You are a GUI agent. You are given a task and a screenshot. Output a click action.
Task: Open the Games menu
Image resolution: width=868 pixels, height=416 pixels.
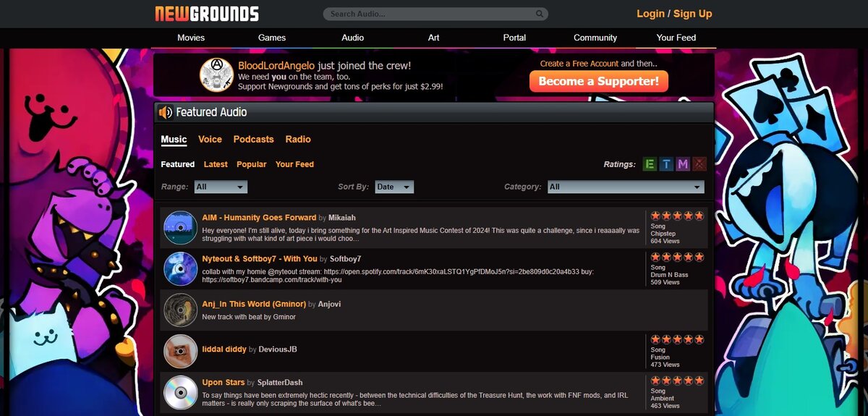tap(272, 38)
